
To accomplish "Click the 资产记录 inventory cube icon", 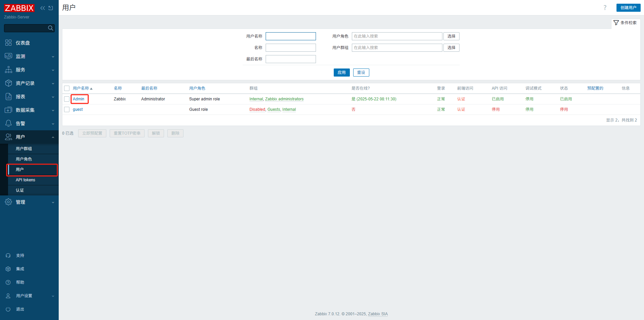I will tap(8, 83).
